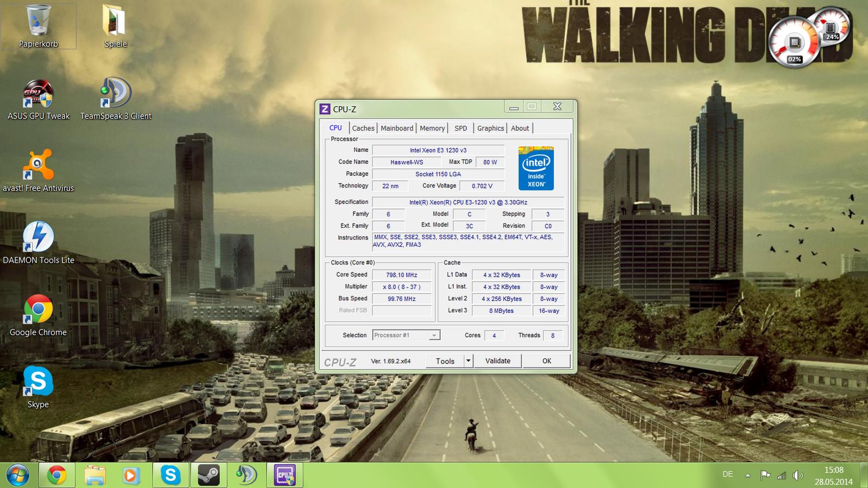The height and width of the screenshot is (488, 868).
Task: Click the Tools button
Action: tap(445, 360)
